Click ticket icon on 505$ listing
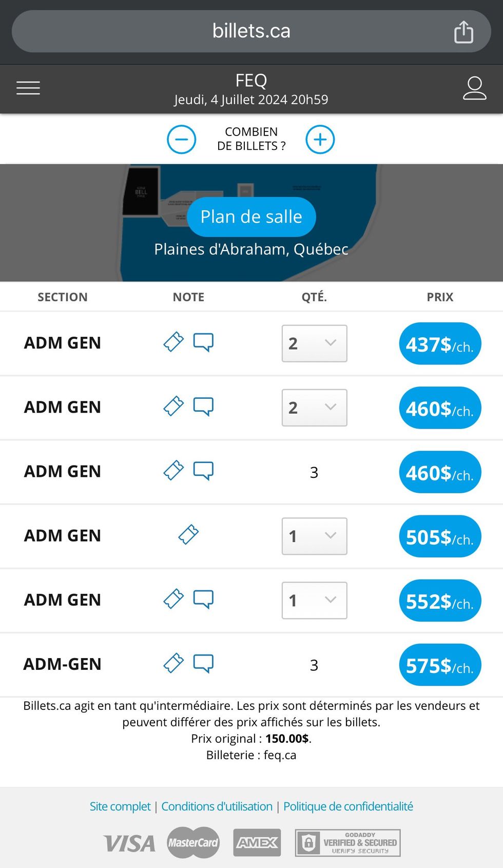The height and width of the screenshot is (868, 503). 188,534
